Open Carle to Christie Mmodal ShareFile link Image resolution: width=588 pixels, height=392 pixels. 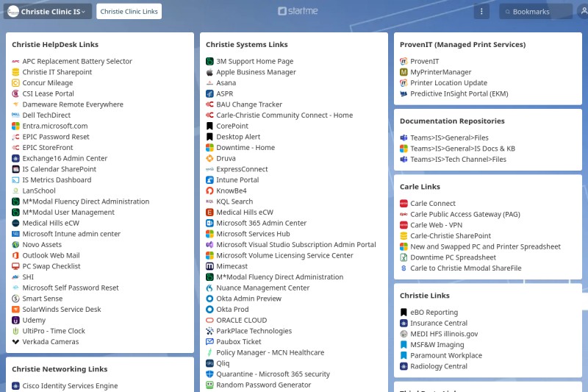coord(466,268)
